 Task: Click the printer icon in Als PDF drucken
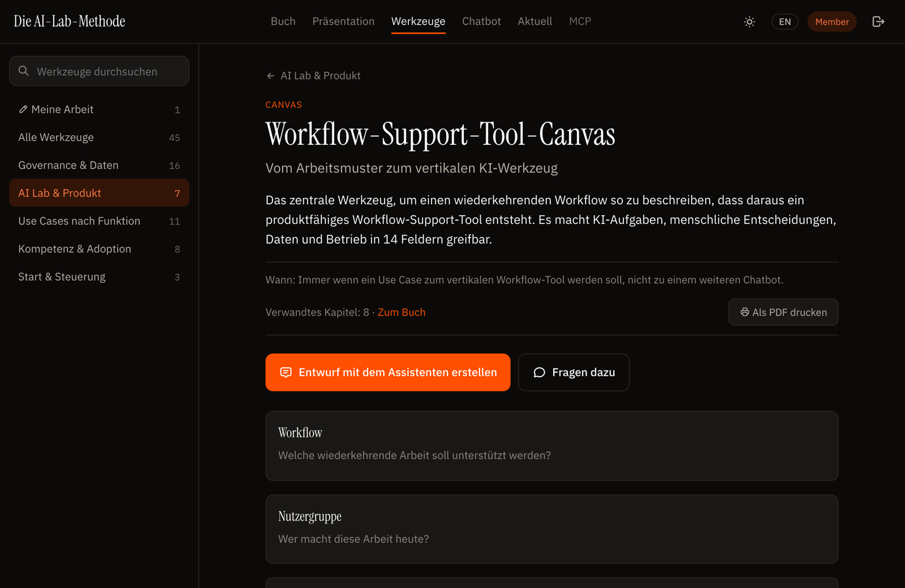pyautogui.click(x=744, y=312)
